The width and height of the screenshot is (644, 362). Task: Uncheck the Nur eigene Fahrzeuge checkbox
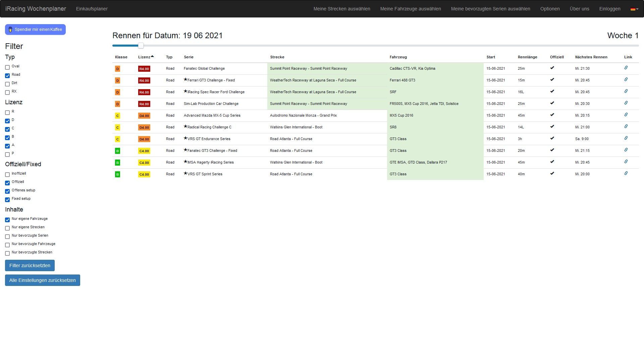[7, 220]
